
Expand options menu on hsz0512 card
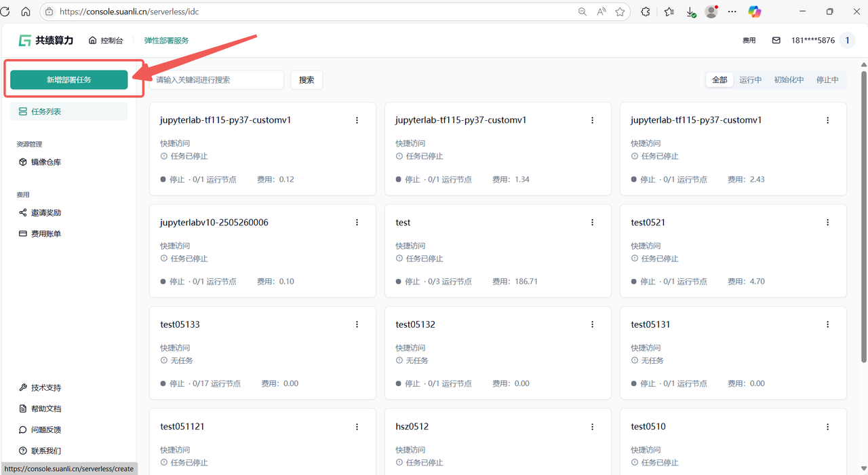pos(592,427)
